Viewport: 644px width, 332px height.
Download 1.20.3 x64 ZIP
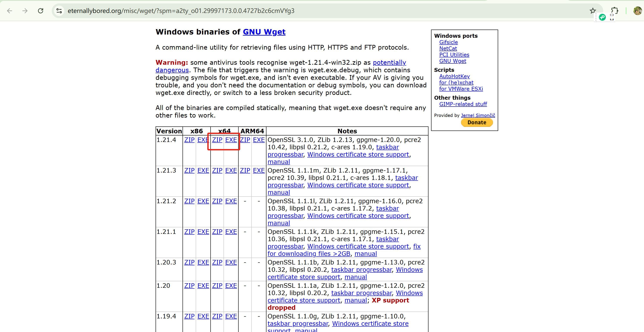click(217, 262)
